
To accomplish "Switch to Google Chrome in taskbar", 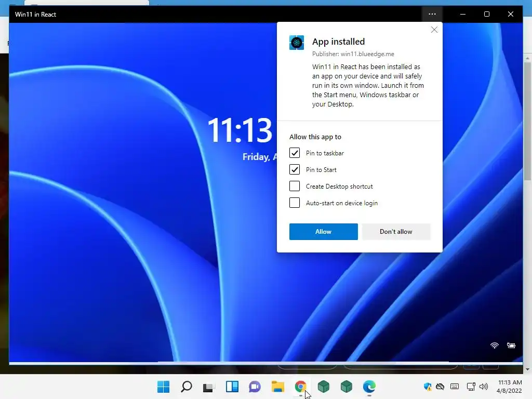I will [x=301, y=387].
